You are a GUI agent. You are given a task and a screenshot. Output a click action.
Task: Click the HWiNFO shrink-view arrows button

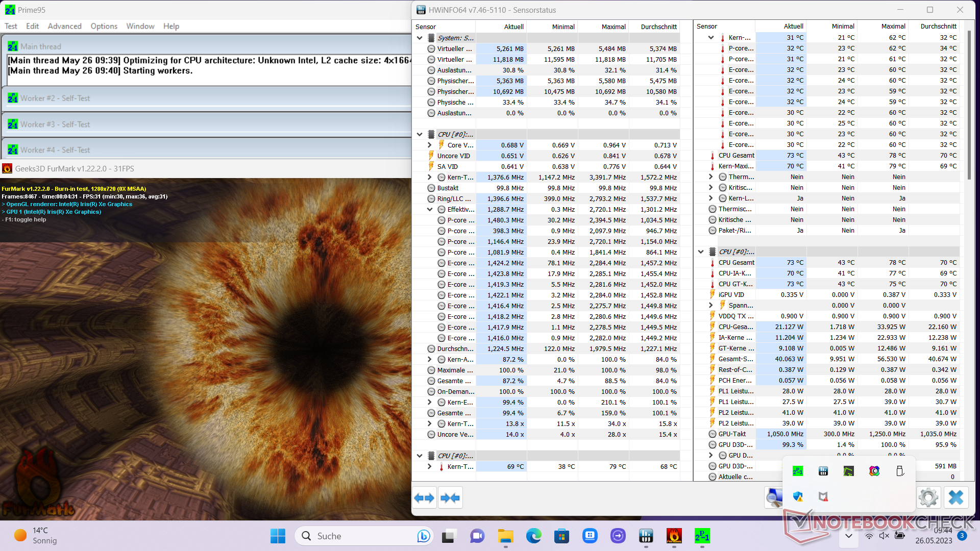tap(450, 497)
